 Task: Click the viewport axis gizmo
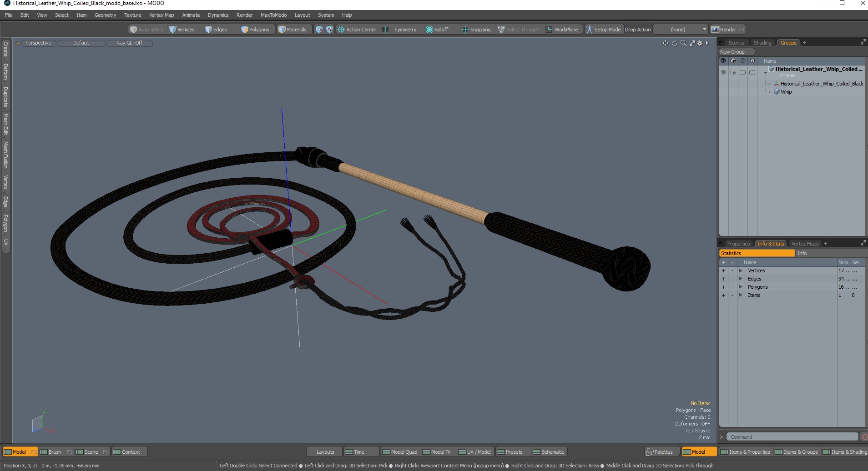tap(43, 422)
